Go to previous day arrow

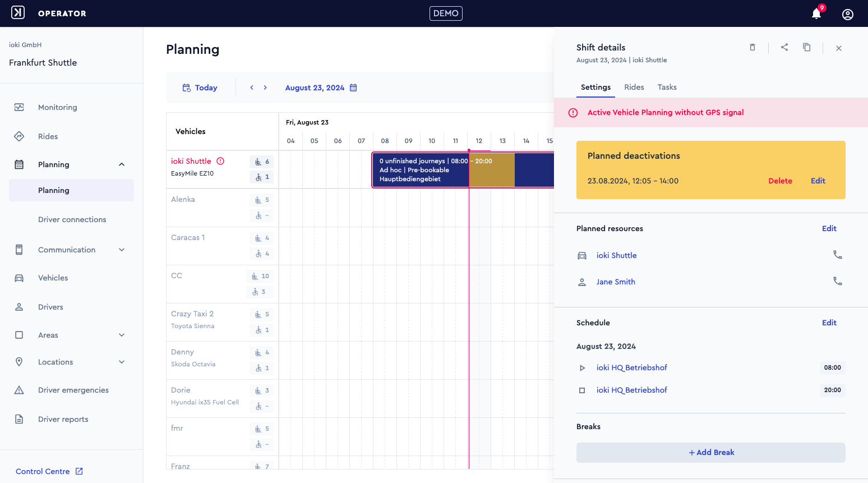tap(252, 88)
